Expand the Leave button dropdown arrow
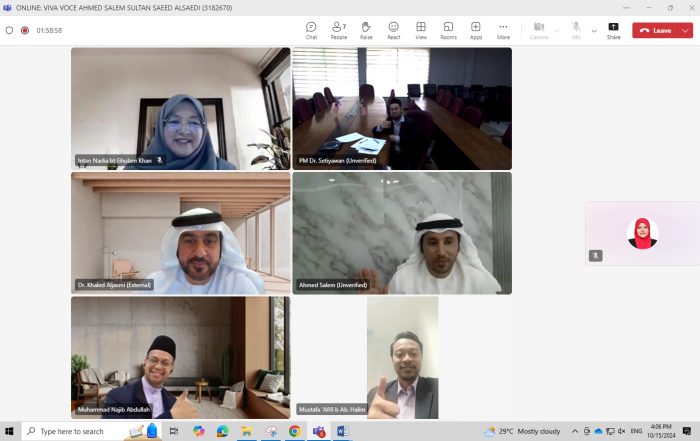The width and height of the screenshot is (700, 441). pos(685,30)
